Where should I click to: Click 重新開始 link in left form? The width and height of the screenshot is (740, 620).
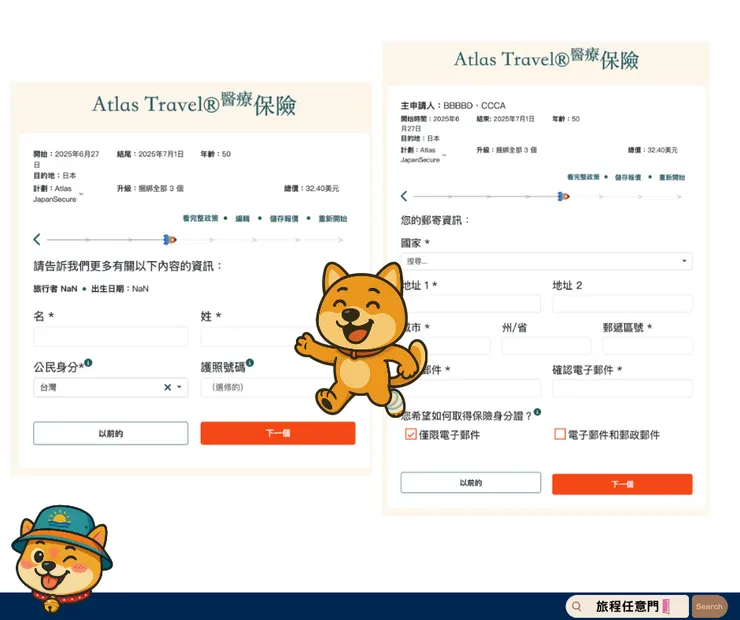coord(333,218)
